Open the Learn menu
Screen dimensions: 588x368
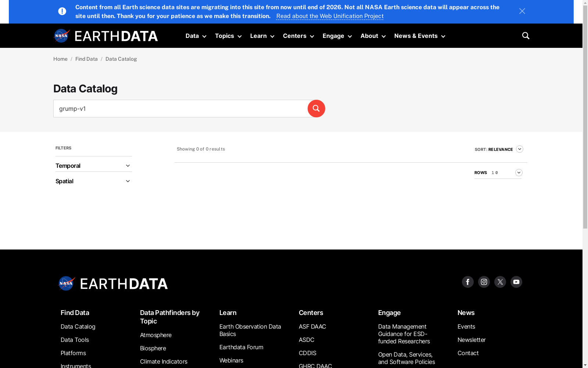(x=262, y=36)
